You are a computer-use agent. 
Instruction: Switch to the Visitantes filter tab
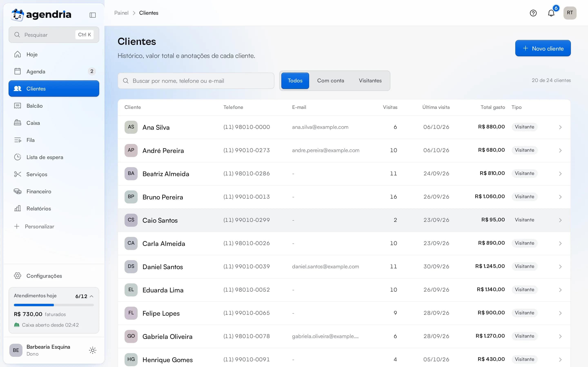point(370,81)
